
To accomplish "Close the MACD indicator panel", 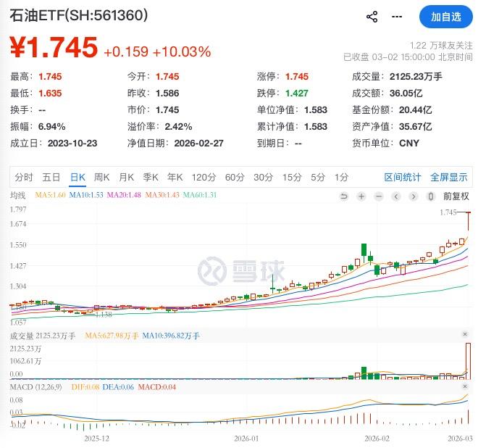I will (x=466, y=386).
